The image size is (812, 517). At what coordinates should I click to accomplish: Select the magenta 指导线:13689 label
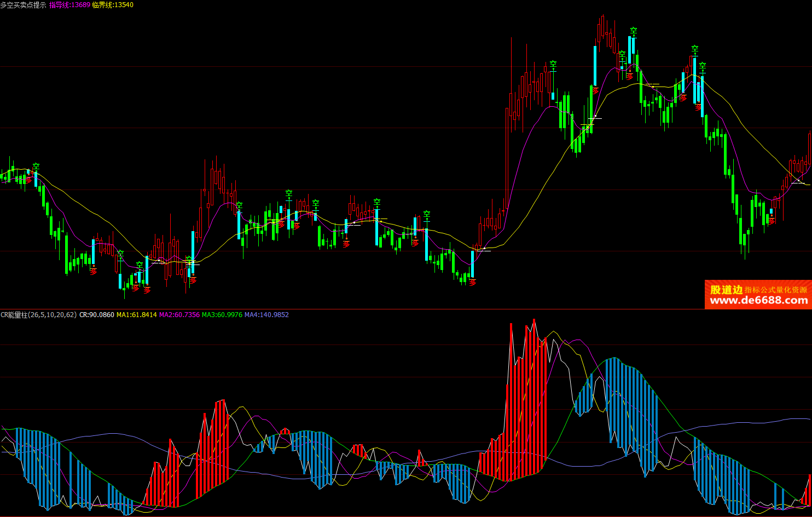69,5
